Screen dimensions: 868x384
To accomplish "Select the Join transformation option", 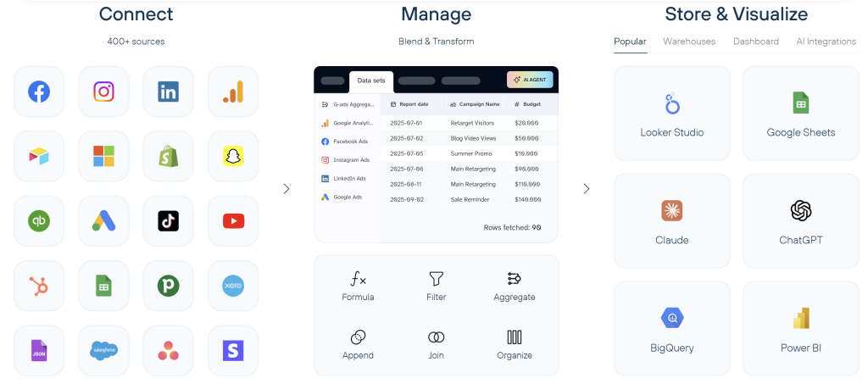I will pyautogui.click(x=437, y=345).
